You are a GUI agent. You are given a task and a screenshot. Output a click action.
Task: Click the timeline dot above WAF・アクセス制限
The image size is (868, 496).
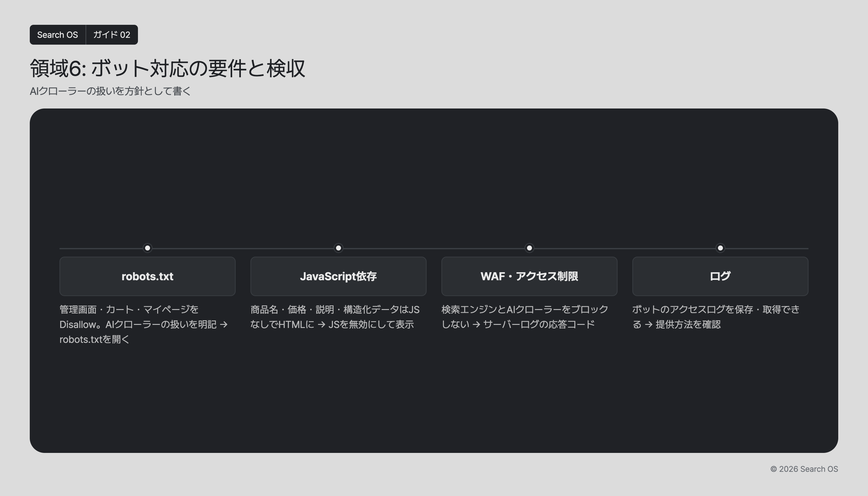pos(529,248)
